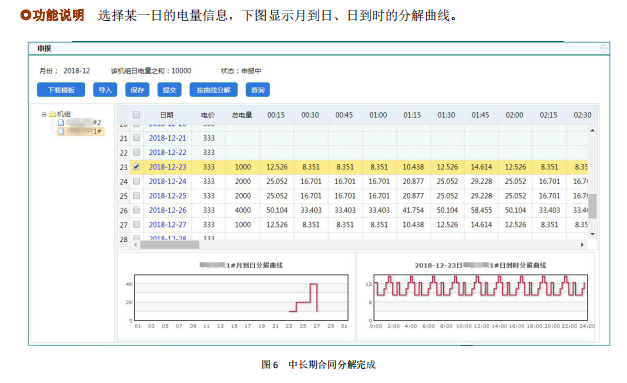
Task: Click the horizontal scrollbar thumb under table
Action: [170, 245]
